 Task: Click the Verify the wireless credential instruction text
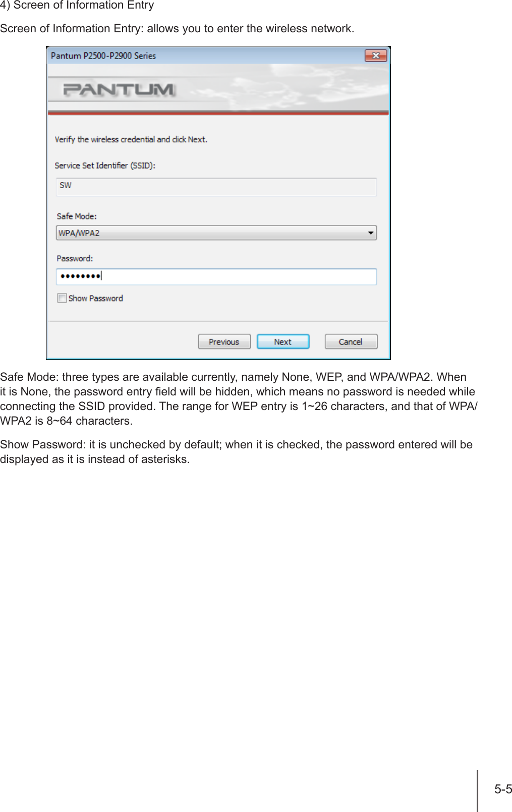point(131,139)
